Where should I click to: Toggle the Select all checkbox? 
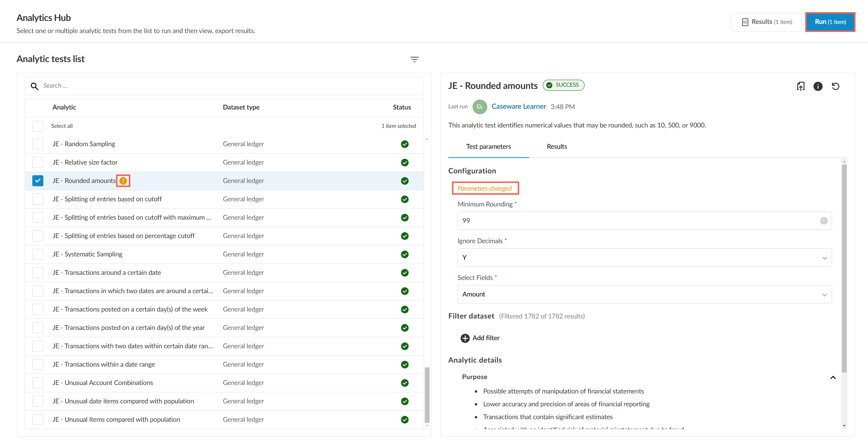coord(38,126)
